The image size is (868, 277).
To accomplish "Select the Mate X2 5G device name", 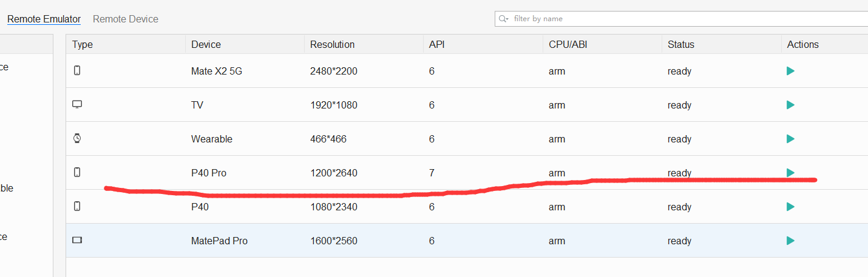I will (217, 71).
